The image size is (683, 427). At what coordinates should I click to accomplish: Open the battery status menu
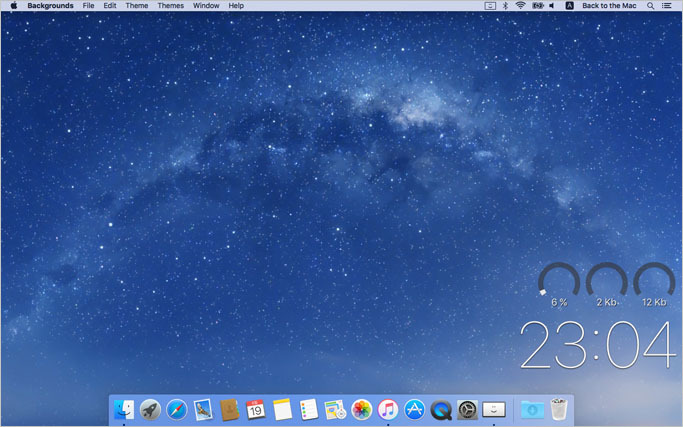(x=538, y=6)
